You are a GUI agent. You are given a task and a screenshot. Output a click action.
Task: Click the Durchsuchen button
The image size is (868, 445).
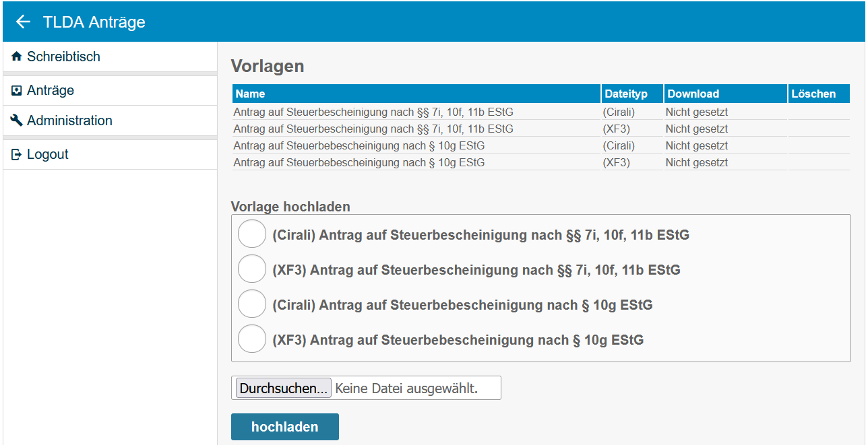[x=282, y=387]
